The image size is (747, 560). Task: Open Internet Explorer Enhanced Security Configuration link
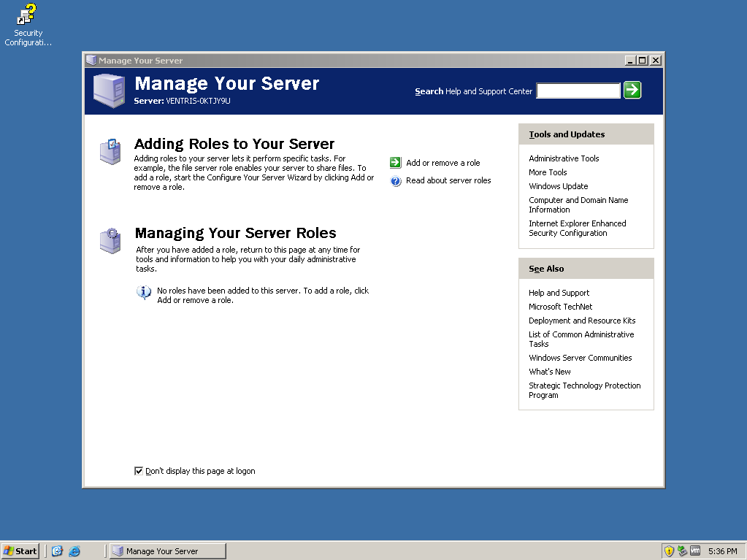(578, 228)
